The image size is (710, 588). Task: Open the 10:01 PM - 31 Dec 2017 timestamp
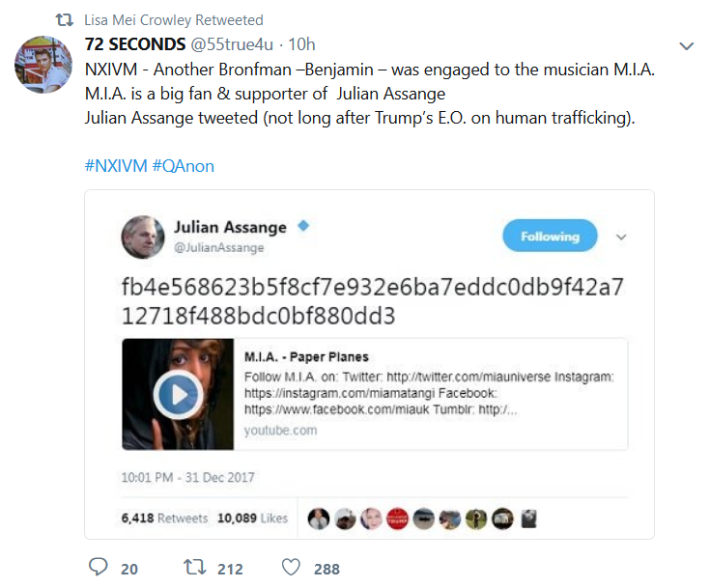coord(188,477)
